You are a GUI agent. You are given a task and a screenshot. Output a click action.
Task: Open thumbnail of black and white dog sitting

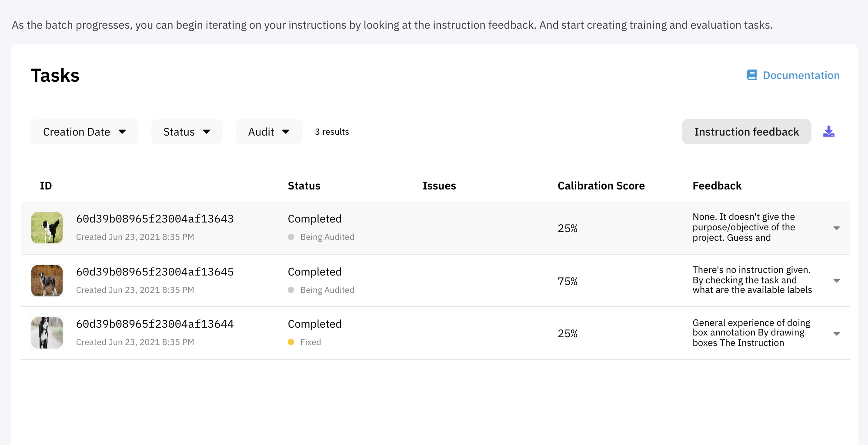(47, 333)
